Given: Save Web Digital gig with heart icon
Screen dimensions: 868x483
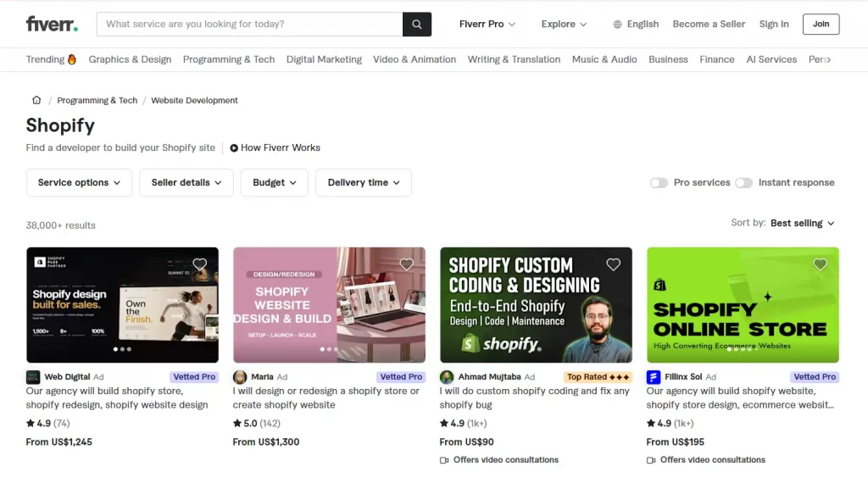Looking at the screenshot, I should (x=200, y=264).
